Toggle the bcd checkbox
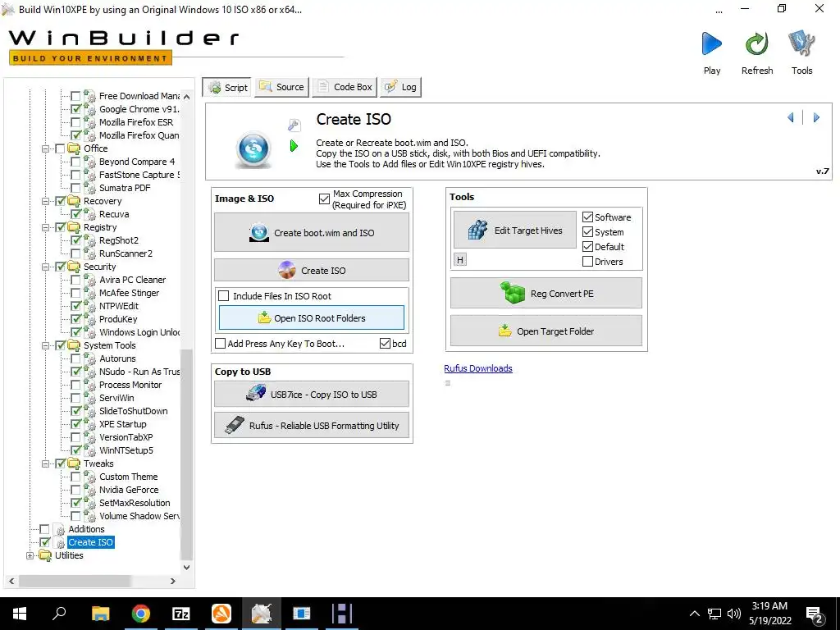Image resolution: width=840 pixels, height=630 pixels. coord(385,344)
